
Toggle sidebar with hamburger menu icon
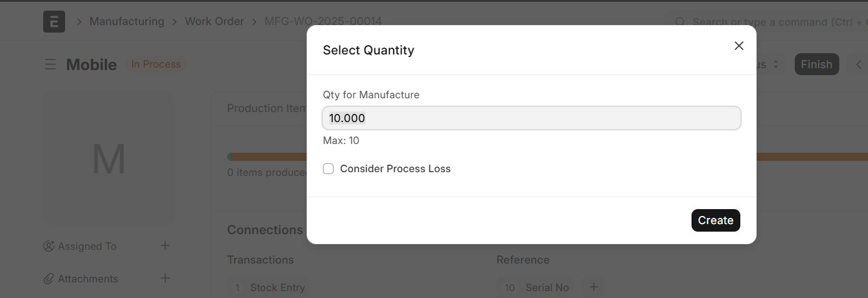tap(50, 64)
